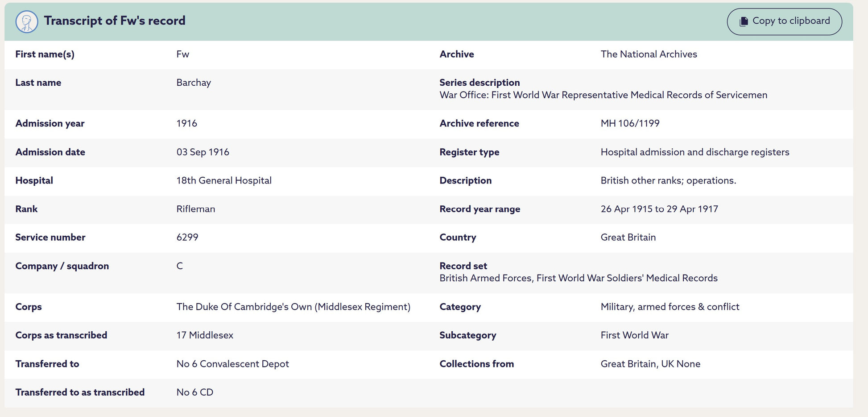Click the clipboard icon in the copy button
The height and width of the screenshot is (417, 868).
[744, 21]
